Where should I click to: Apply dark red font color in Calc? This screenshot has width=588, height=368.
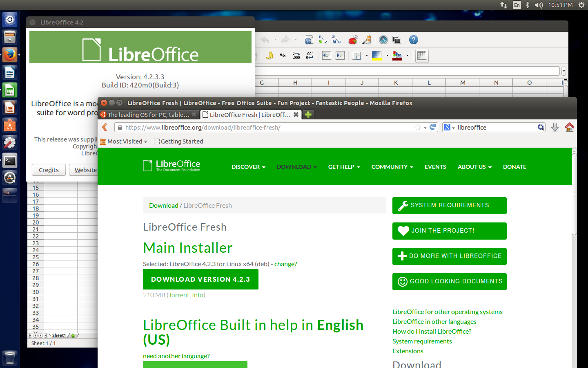tap(397, 56)
